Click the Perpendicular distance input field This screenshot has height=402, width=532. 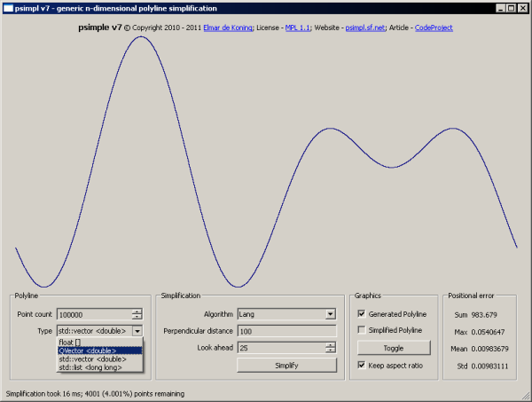point(286,331)
